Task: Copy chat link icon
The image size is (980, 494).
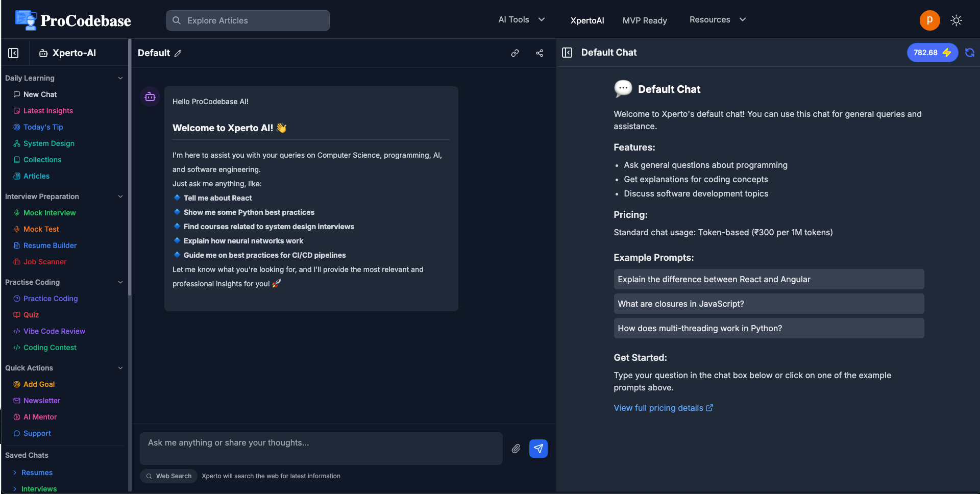Action: [515, 53]
